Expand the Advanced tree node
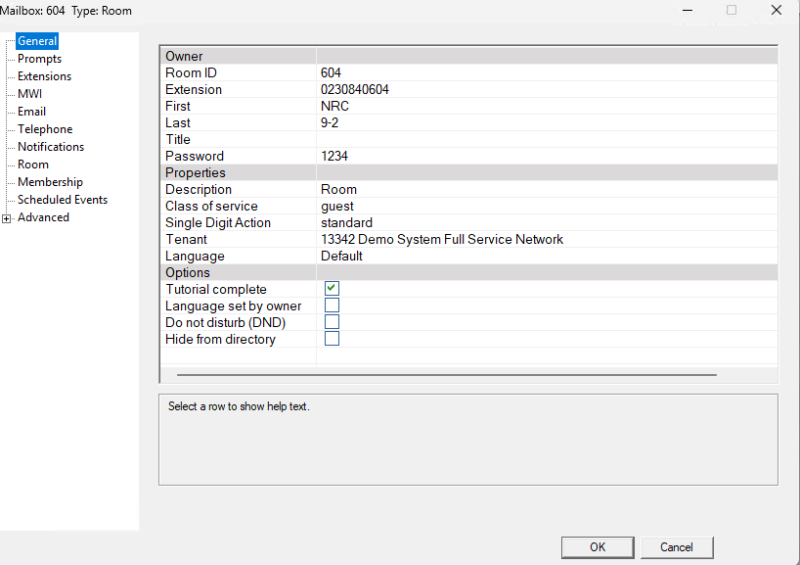 click(6, 218)
